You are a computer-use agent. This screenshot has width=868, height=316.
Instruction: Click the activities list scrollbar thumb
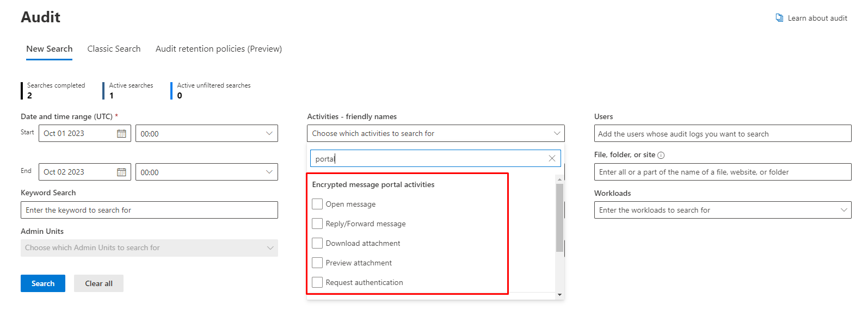pos(559,218)
